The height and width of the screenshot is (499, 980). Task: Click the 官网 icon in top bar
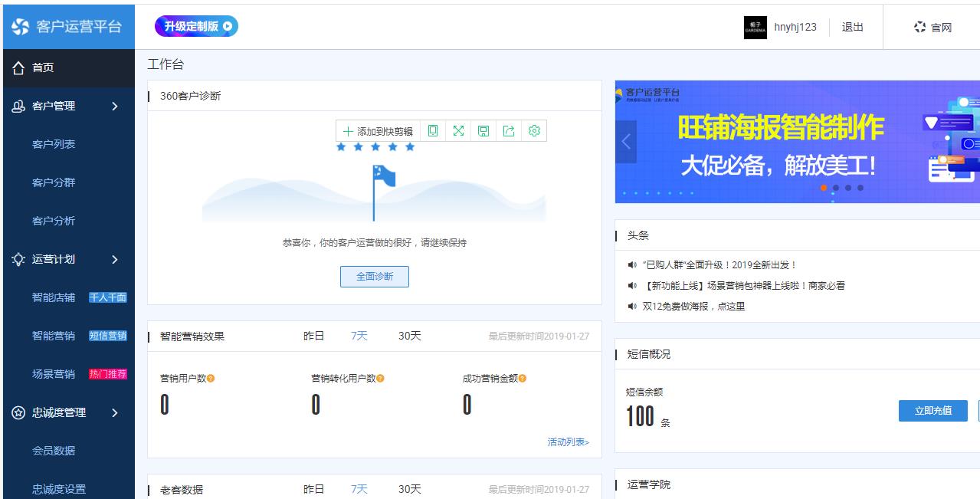point(920,27)
